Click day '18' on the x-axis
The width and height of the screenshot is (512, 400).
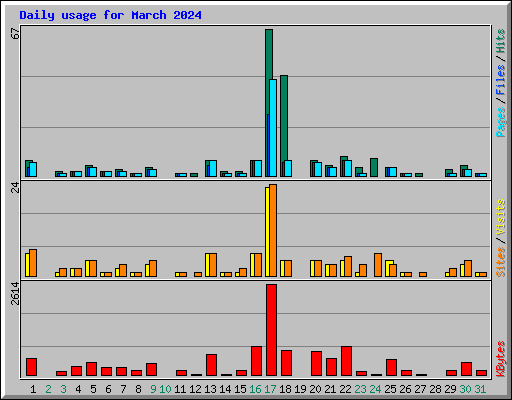[285, 389]
